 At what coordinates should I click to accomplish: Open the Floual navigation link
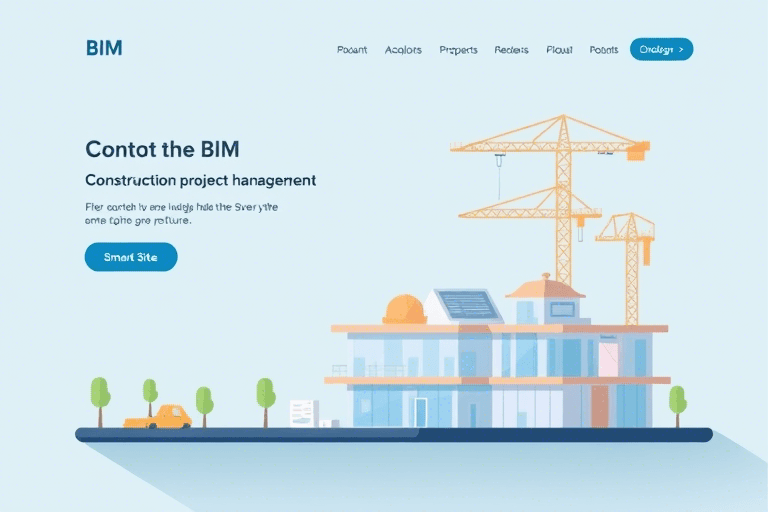click(558, 49)
